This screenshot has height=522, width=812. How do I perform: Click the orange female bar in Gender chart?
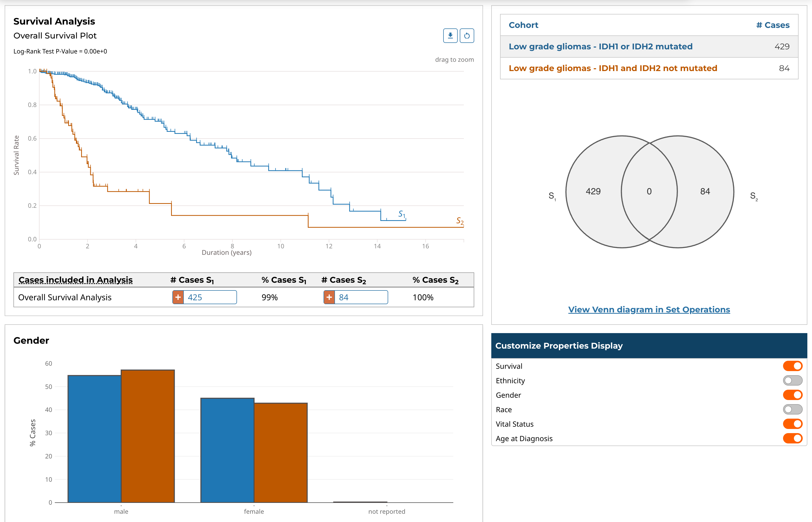tap(281, 452)
